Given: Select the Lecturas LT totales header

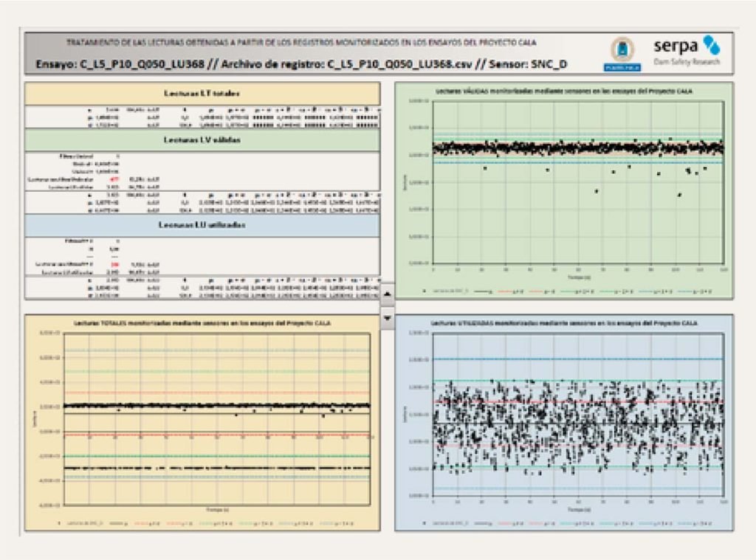Looking at the screenshot, I should click(202, 93).
